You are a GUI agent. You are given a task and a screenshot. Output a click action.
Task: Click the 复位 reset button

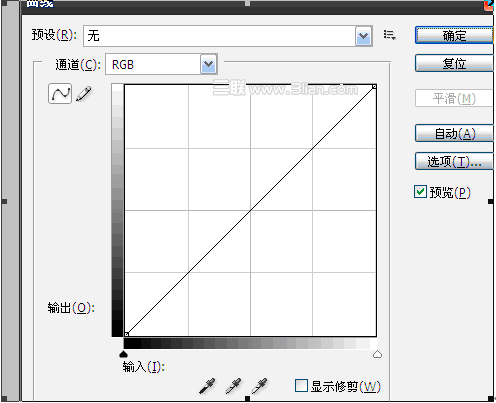(454, 63)
